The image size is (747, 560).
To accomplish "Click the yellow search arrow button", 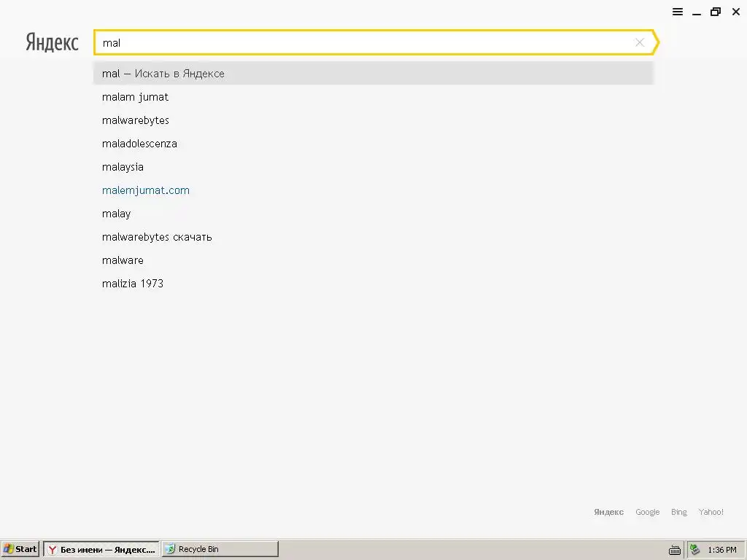I will [x=657, y=42].
